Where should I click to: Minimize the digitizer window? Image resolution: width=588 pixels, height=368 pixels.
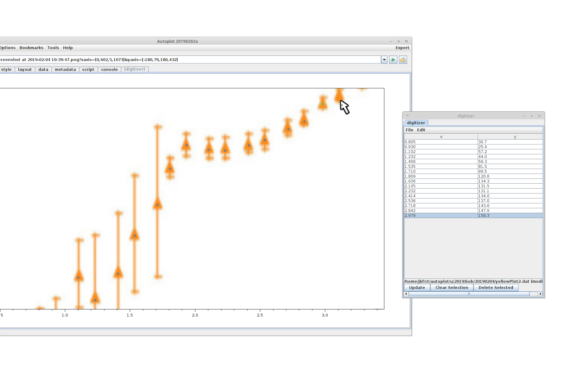(x=524, y=116)
